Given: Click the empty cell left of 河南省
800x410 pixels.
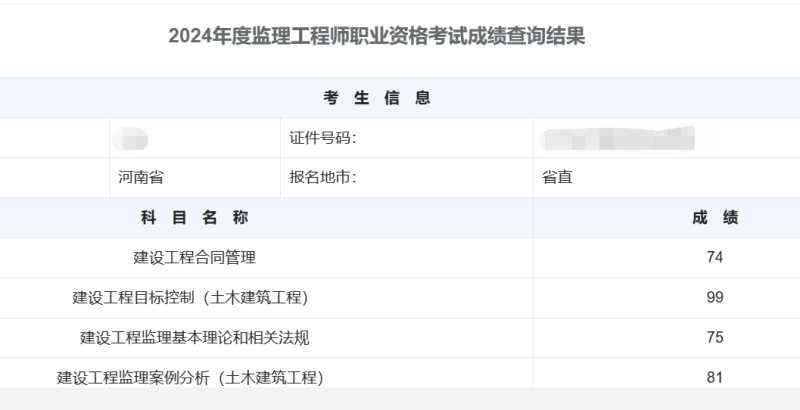Looking at the screenshot, I should [x=54, y=178].
